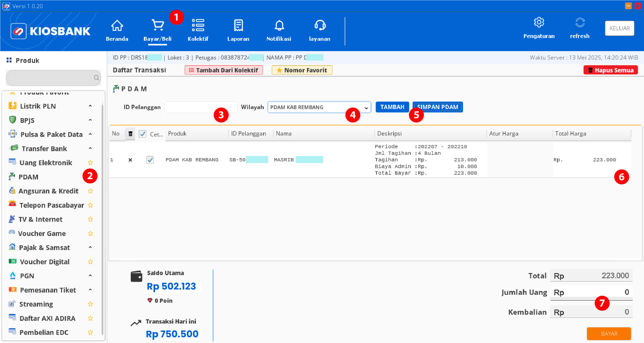Favorite Streaming with its star
This screenshot has width=644, height=343.
[x=90, y=304]
